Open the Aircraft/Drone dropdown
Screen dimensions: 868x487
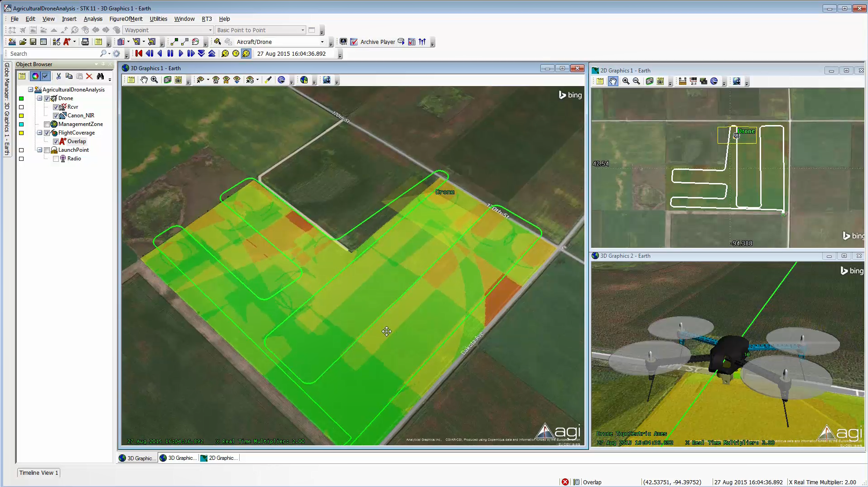322,42
